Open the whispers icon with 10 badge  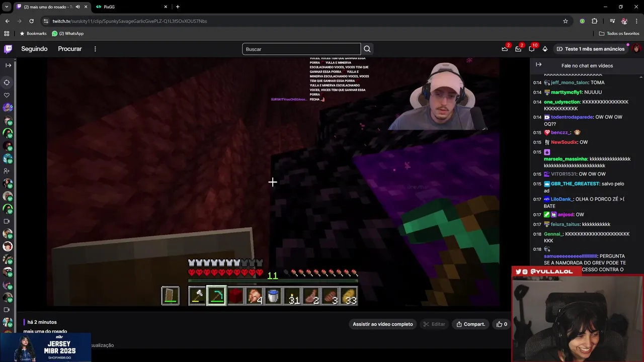pyautogui.click(x=532, y=49)
